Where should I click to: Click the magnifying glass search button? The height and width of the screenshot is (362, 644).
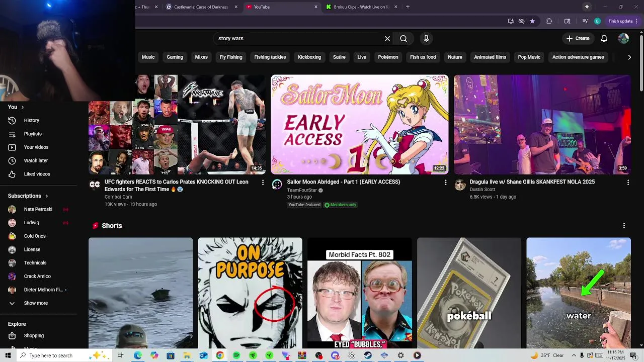pos(404,38)
